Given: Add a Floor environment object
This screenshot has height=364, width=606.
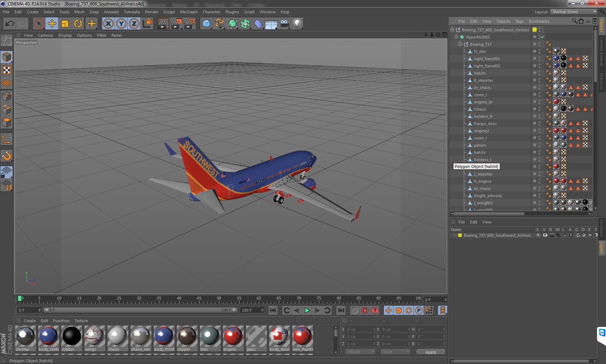Looking at the screenshot, I should click(x=271, y=24).
